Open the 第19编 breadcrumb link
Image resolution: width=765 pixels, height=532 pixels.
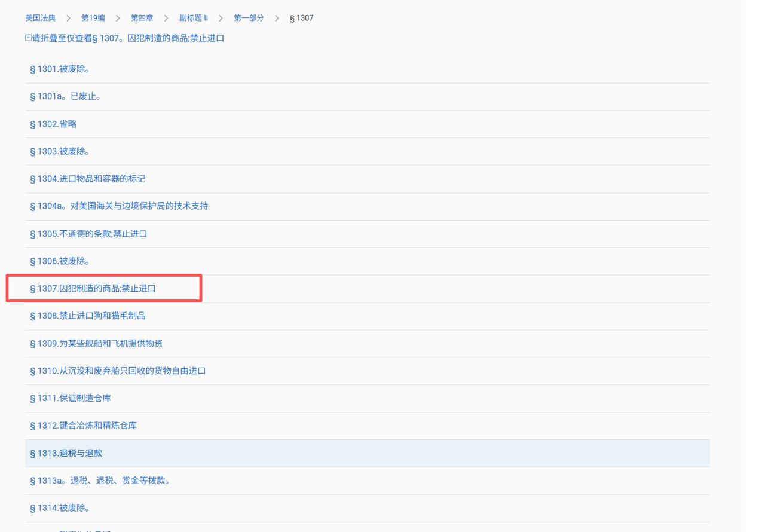(x=93, y=18)
